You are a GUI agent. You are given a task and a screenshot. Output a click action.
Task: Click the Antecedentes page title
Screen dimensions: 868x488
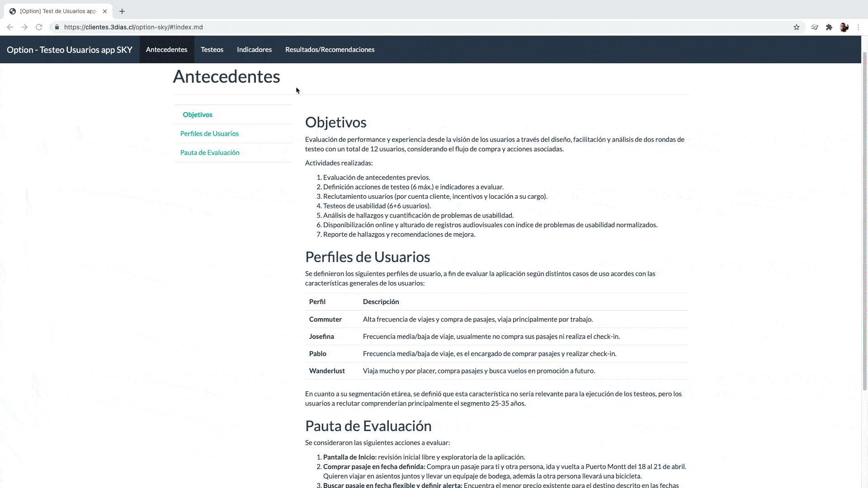226,76
